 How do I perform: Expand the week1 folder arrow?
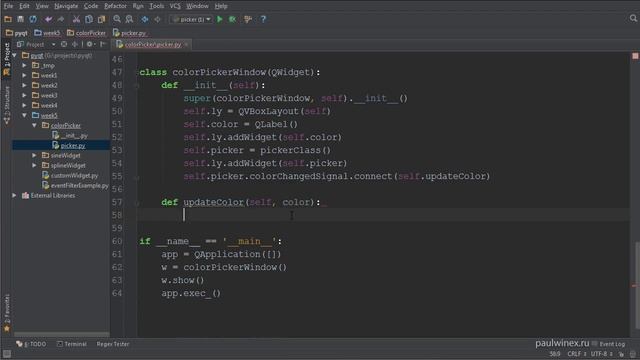(24, 75)
